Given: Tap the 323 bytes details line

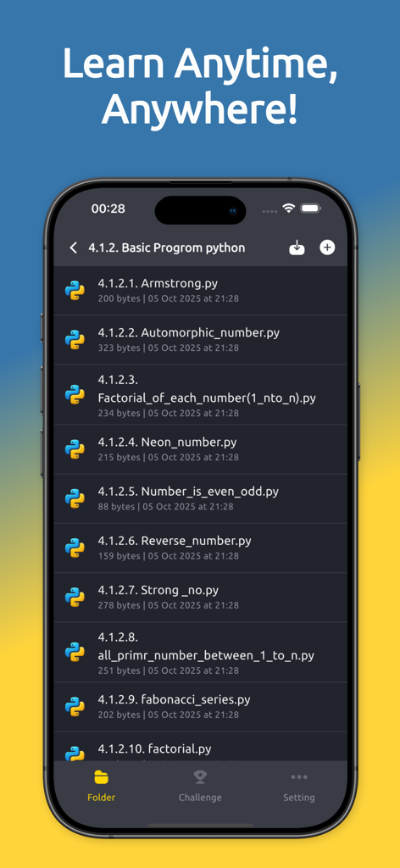Looking at the screenshot, I should click(168, 348).
